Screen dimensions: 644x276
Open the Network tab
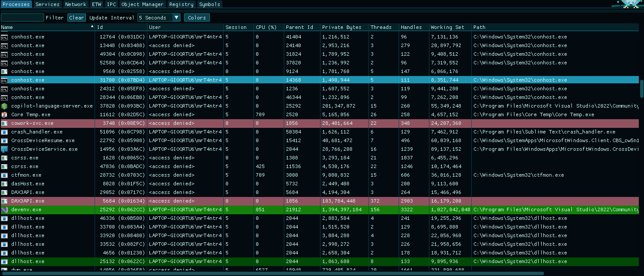(x=76, y=4)
